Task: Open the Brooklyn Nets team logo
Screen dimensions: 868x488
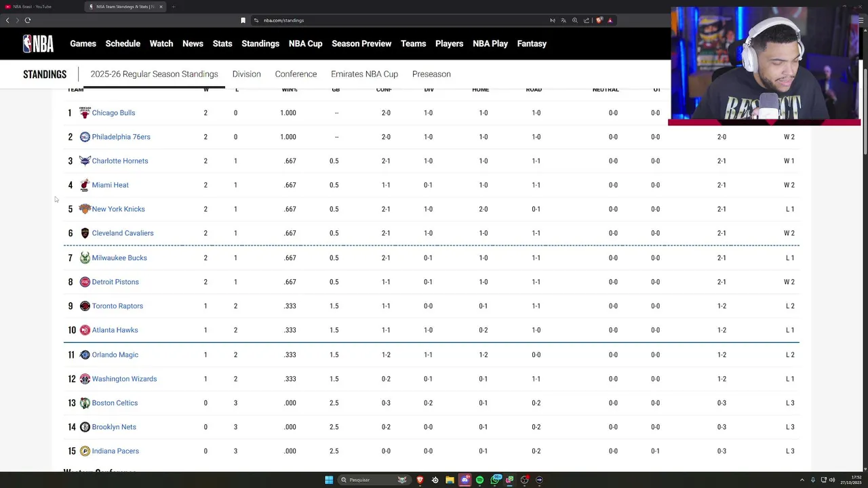Action: (x=85, y=427)
